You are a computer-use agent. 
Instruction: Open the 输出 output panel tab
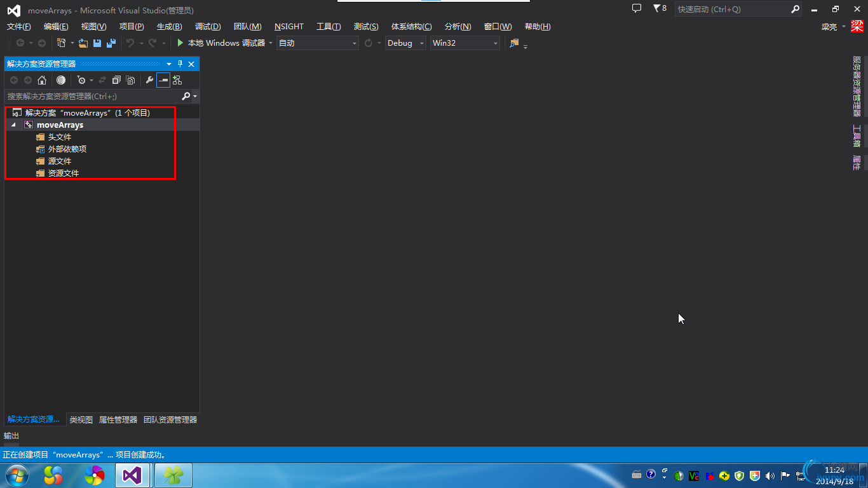pos(11,436)
